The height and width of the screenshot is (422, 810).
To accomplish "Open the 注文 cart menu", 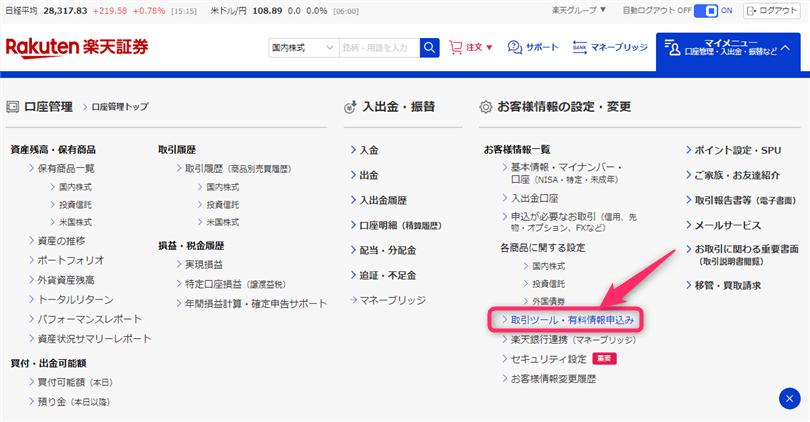I will [x=471, y=48].
